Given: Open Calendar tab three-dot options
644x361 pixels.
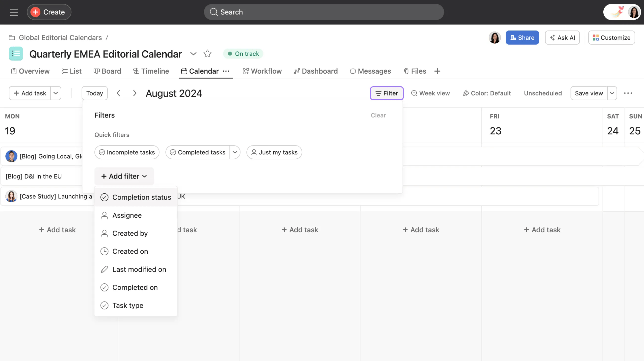Looking at the screenshot, I should [x=226, y=71].
